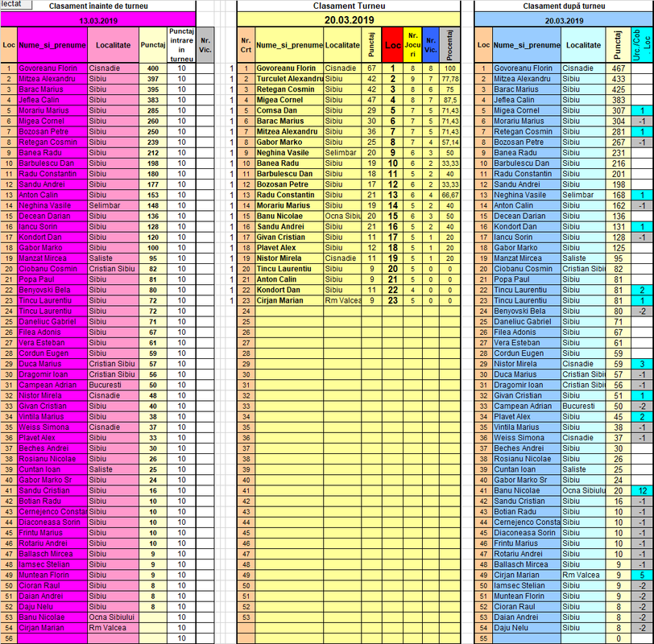Click the 'Clasament Turneu' title cell

pos(349,6)
